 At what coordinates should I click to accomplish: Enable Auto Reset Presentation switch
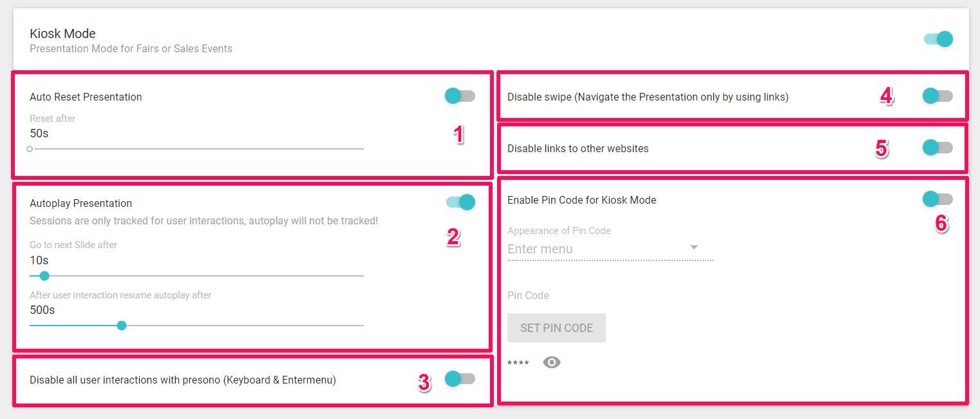pyautogui.click(x=460, y=96)
